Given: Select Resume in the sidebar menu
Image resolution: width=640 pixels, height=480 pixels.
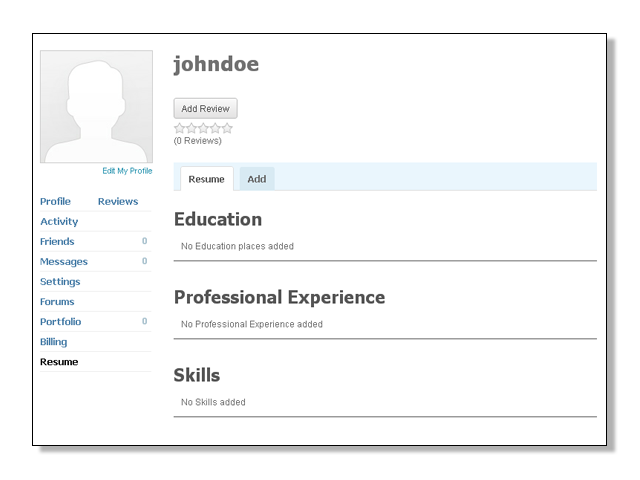Looking at the screenshot, I should click(58, 361).
